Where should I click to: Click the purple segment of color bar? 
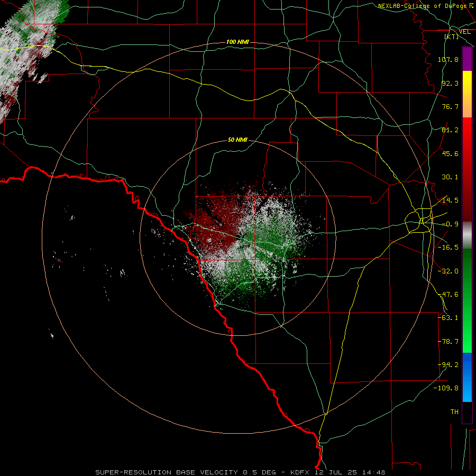point(467,59)
